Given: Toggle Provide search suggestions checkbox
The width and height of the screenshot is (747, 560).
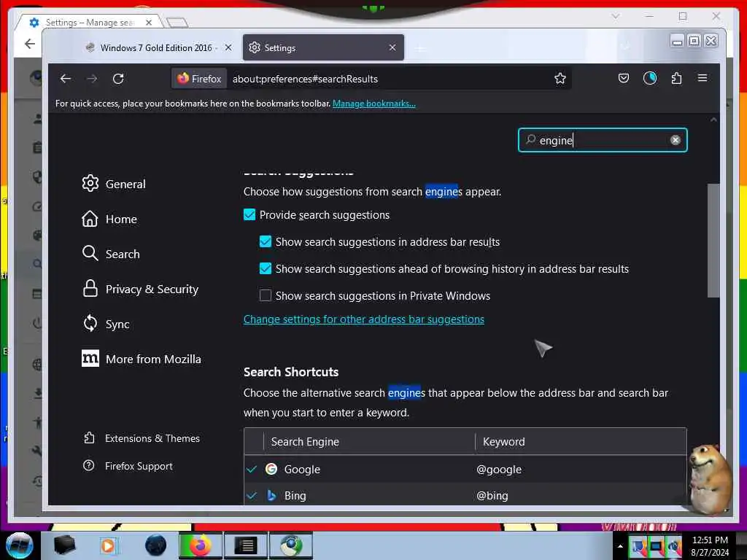Looking at the screenshot, I should [x=249, y=215].
